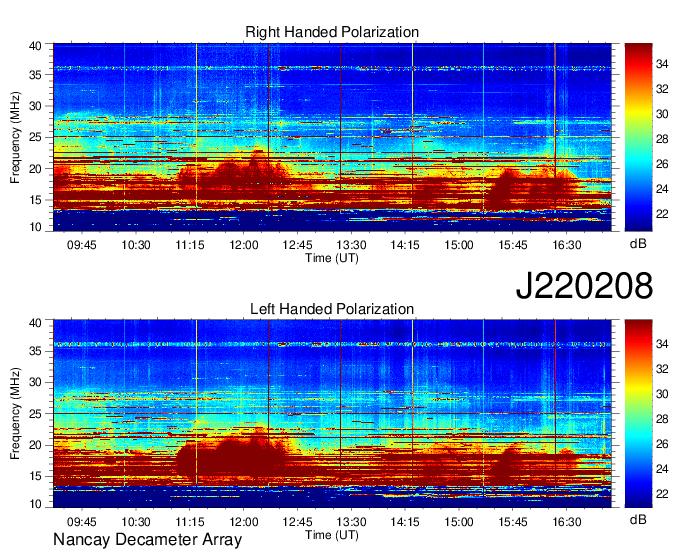Click the '35' frequency tick of Right Handed plot
This screenshot has height=552, width=680.
tap(35, 75)
